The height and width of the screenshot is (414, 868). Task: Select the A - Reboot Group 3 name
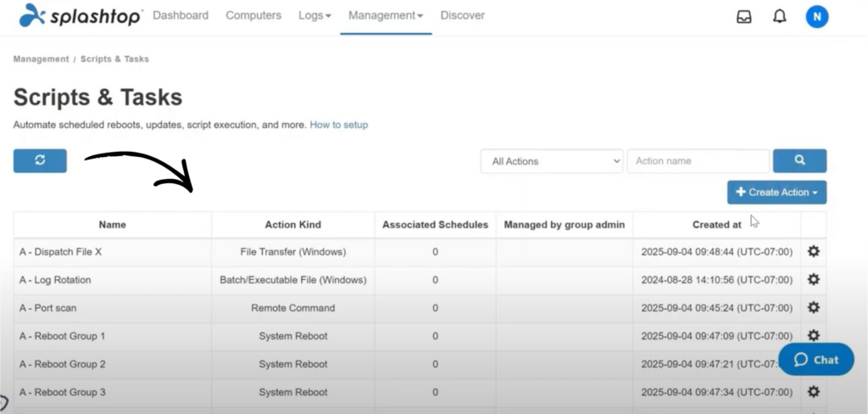pyautogui.click(x=62, y=392)
